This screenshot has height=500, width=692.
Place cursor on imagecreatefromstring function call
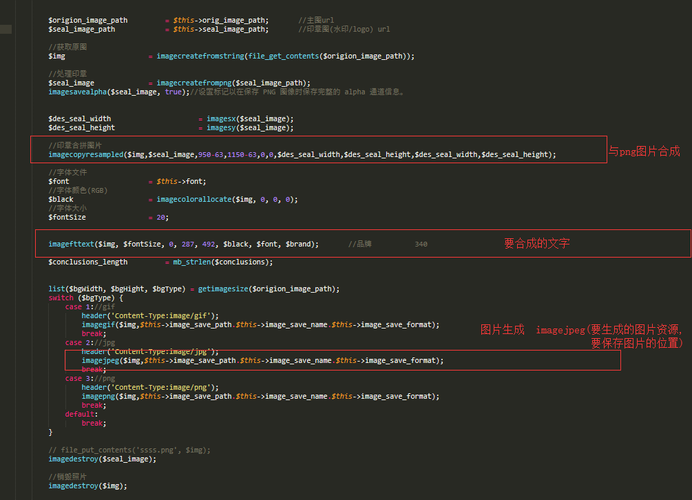pos(200,56)
